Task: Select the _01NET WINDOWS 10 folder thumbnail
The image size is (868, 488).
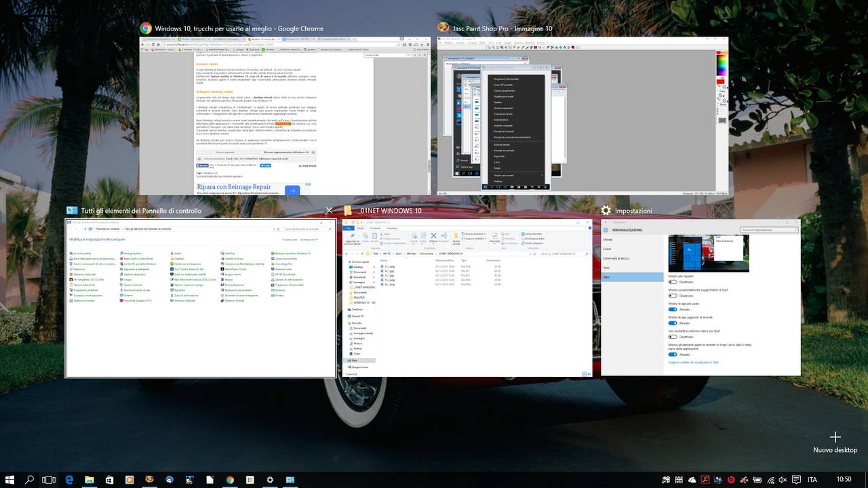Action: [x=467, y=297]
